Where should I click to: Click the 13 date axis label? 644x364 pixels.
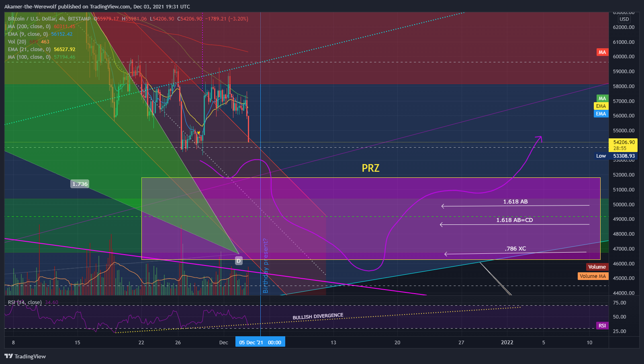(x=333, y=343)
